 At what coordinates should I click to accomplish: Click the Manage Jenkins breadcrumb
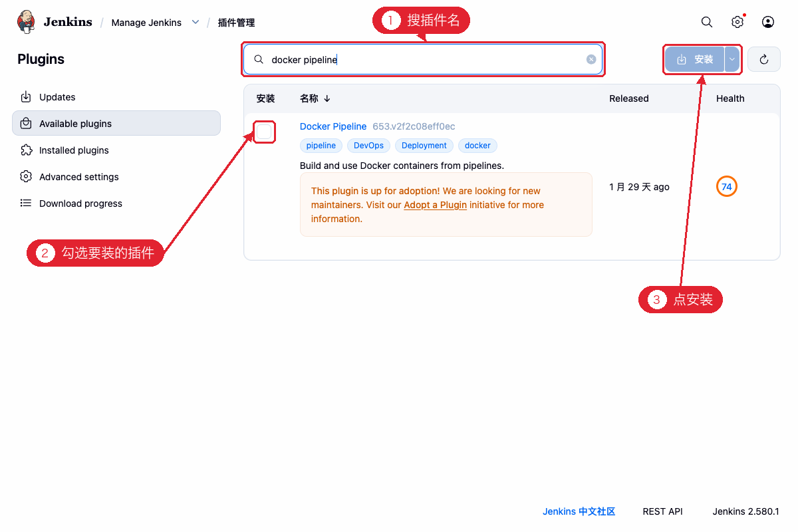(x=146, y=23)
